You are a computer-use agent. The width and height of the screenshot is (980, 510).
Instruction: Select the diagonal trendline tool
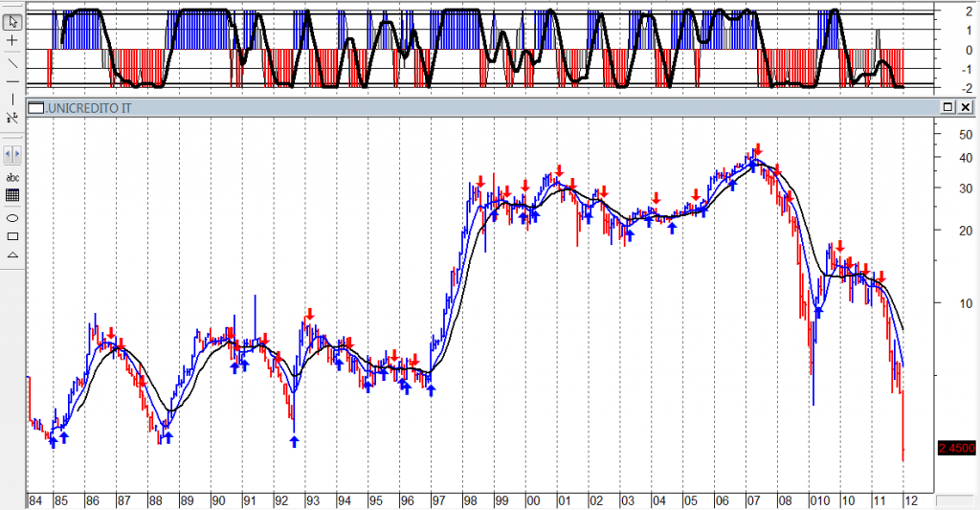tap(12, 63)
